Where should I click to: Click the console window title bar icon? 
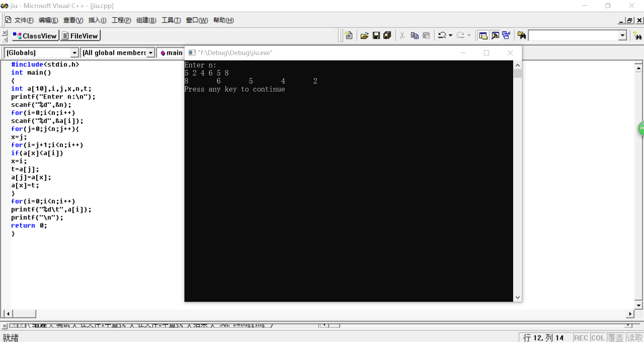pyautogui.click(x=192, y=53)
